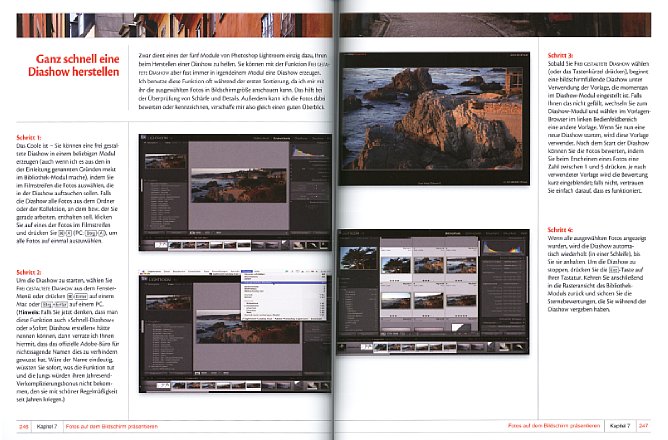
Task: Select first highlighted filmstrip thumbnail in Schritt 2 screenshot
Action: pyautogui.click(x=178, y=385)
